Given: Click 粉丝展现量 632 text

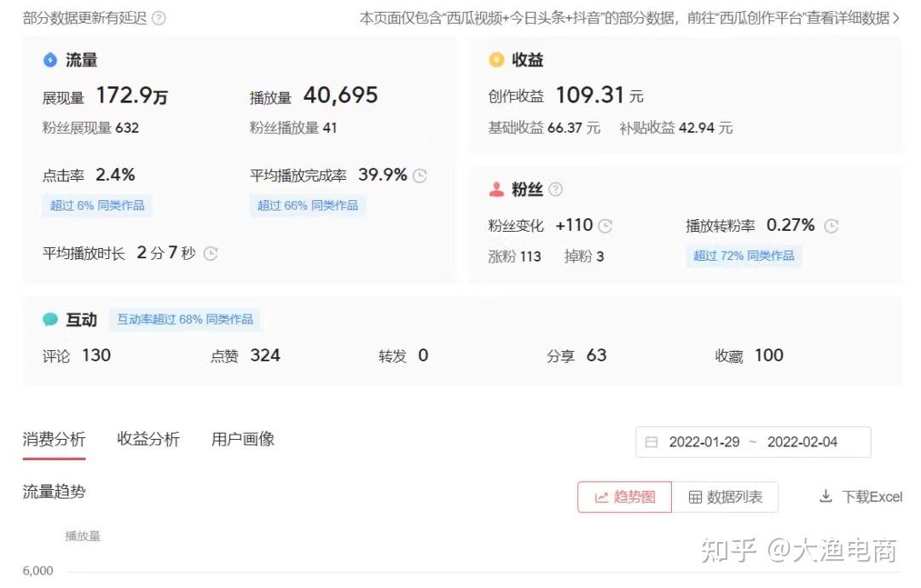Looking at the screenshot, I should click(x=90, y=128).
